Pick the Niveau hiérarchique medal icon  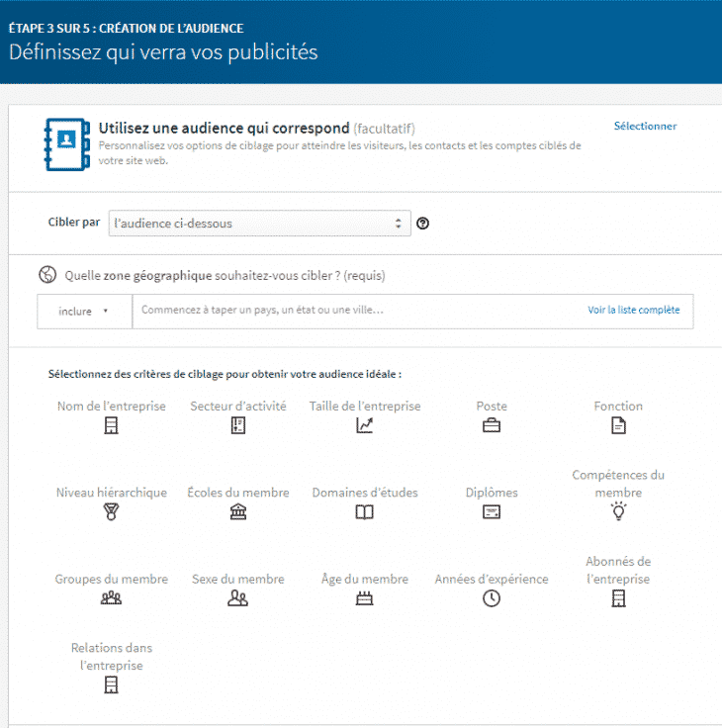(x=111, y=512)
